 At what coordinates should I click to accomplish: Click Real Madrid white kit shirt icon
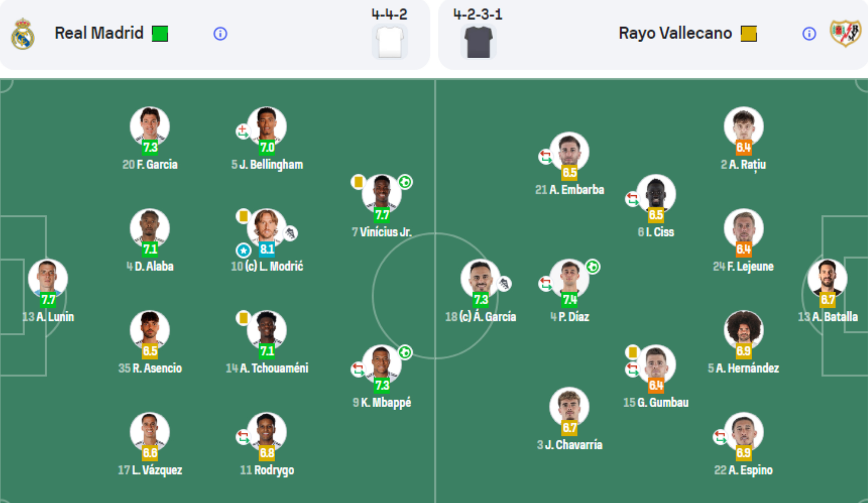pyautogui.click(x=390, y=42)
